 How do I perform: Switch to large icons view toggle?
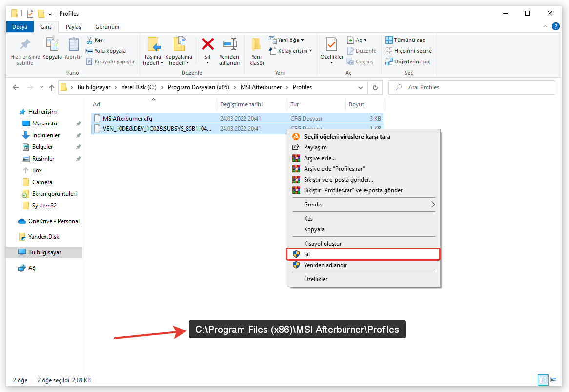554,380
